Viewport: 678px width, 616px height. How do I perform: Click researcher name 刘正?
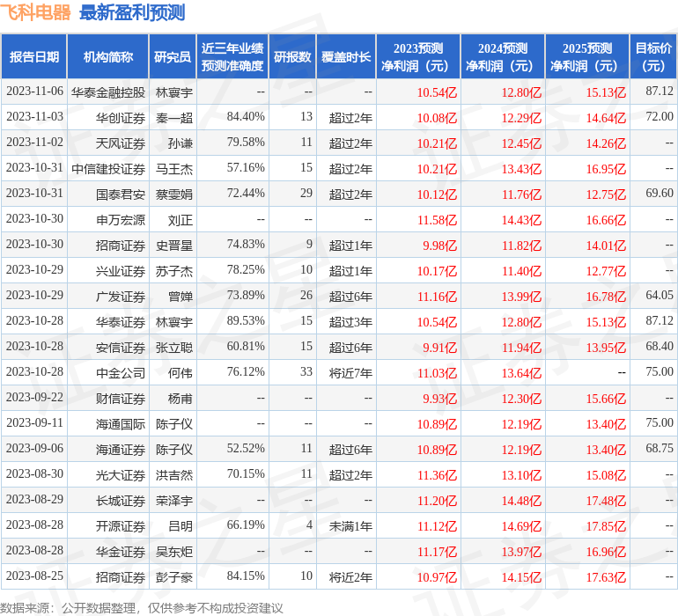coord(181,220)
